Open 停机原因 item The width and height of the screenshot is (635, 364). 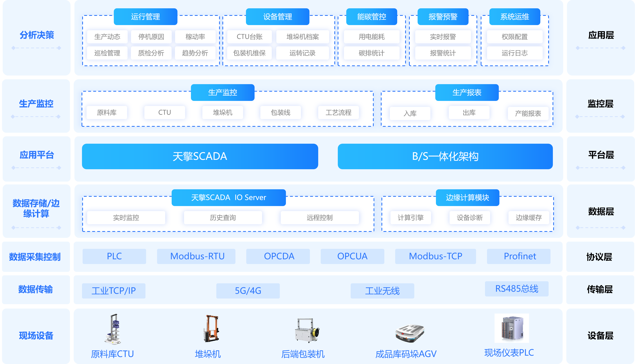coord(151,37)
